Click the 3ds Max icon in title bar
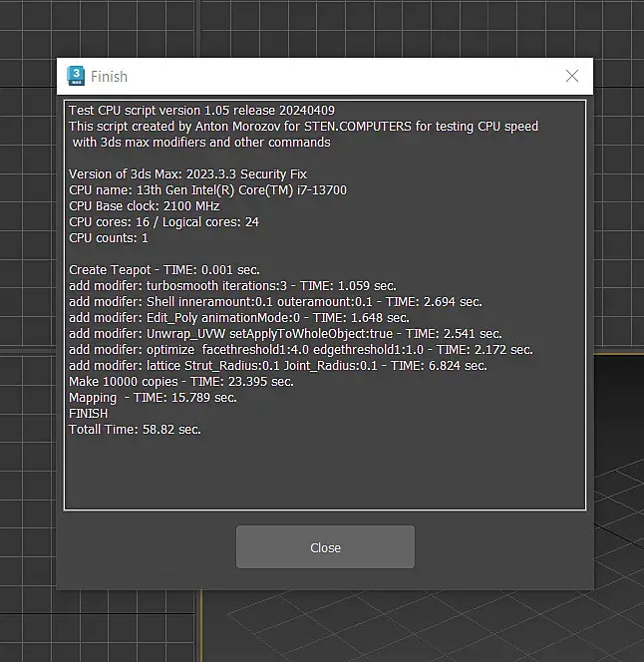Viewport: 644px width, 662px height. tap(76, 76)
